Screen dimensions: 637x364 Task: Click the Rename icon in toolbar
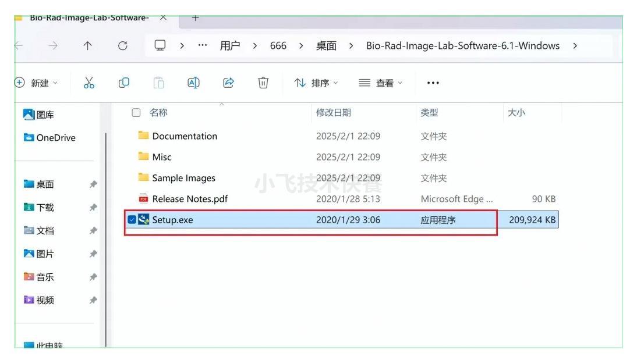[x=193, y=83]
